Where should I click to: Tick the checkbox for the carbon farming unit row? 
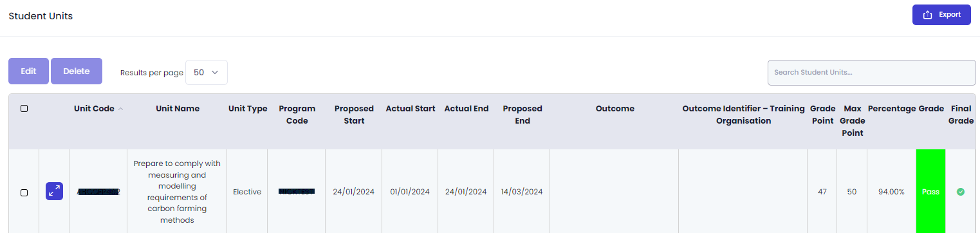tap(24, 192)
